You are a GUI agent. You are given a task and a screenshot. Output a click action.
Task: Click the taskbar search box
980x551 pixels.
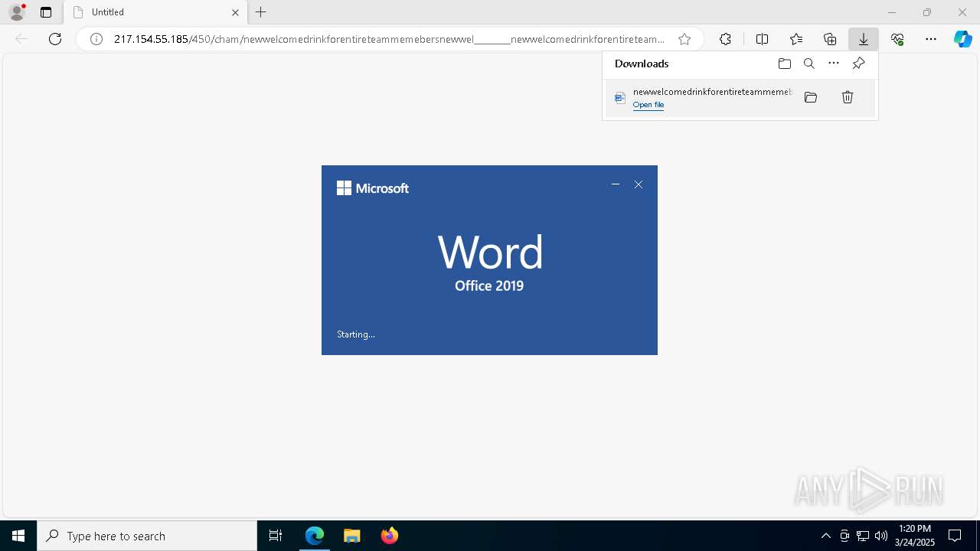[147, 536]
